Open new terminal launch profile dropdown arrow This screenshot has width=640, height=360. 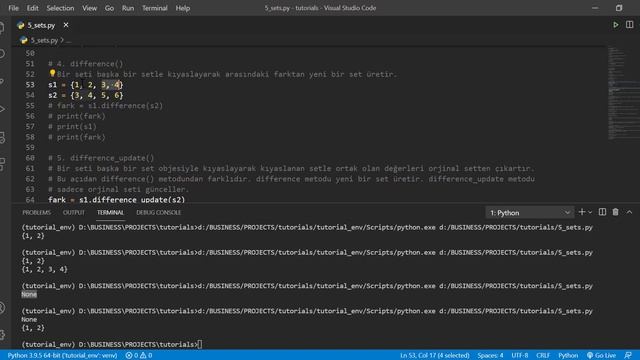[590, 213]
